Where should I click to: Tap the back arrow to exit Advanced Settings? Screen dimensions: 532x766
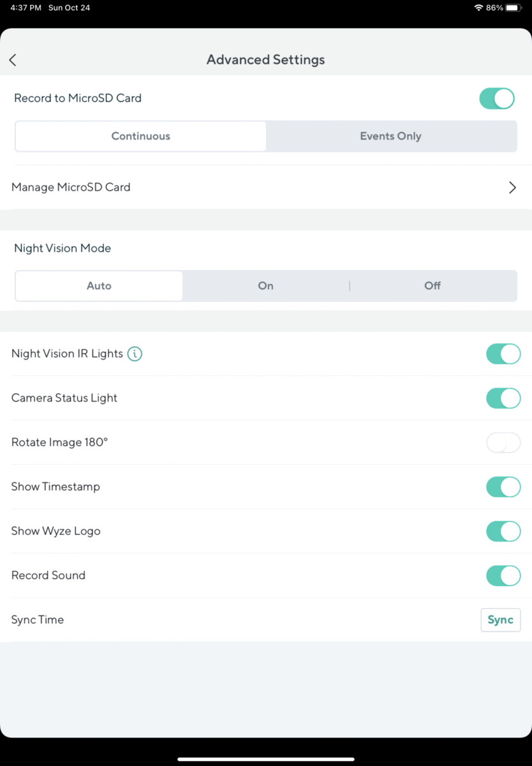click(x=12, y=59)
